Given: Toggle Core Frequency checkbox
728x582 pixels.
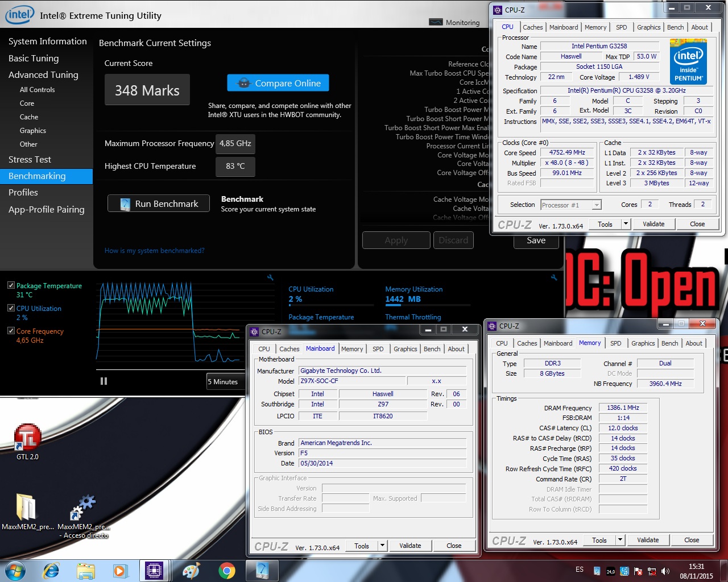Looking at the screenshot, I should (x=11, y=331).
